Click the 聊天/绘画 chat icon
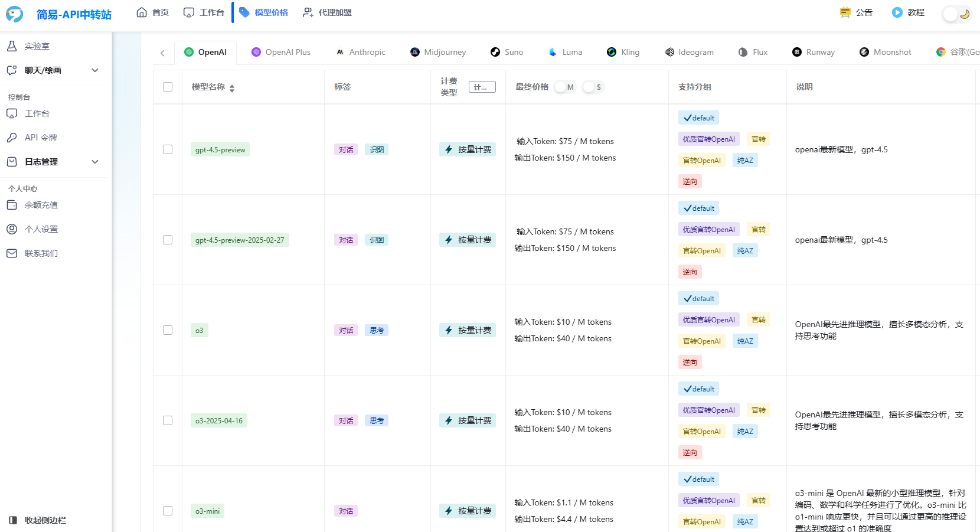Screen dimensions: 980x532 (x=12, y=70)
